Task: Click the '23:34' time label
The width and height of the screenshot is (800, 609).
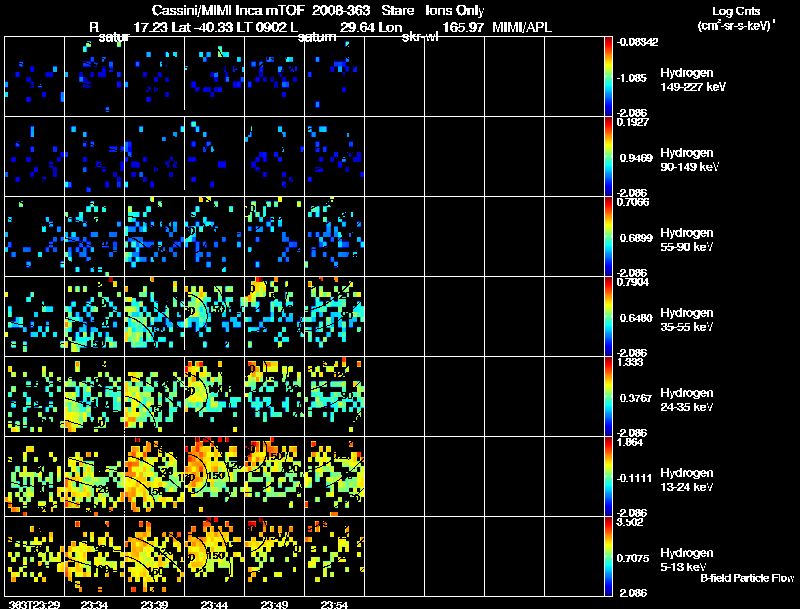Action: [94, 604]
